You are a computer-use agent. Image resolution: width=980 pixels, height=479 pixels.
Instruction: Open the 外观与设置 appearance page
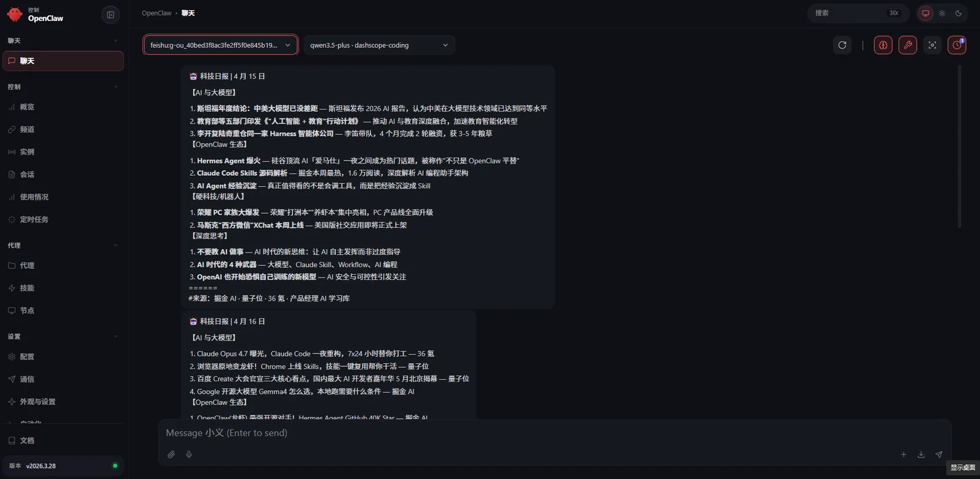click(x=63, y=402)
